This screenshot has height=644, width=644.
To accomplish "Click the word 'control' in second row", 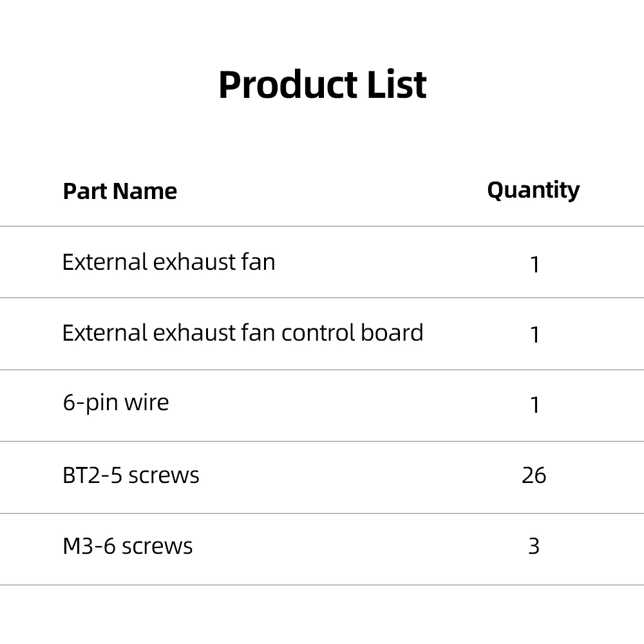I will [318, 333].
